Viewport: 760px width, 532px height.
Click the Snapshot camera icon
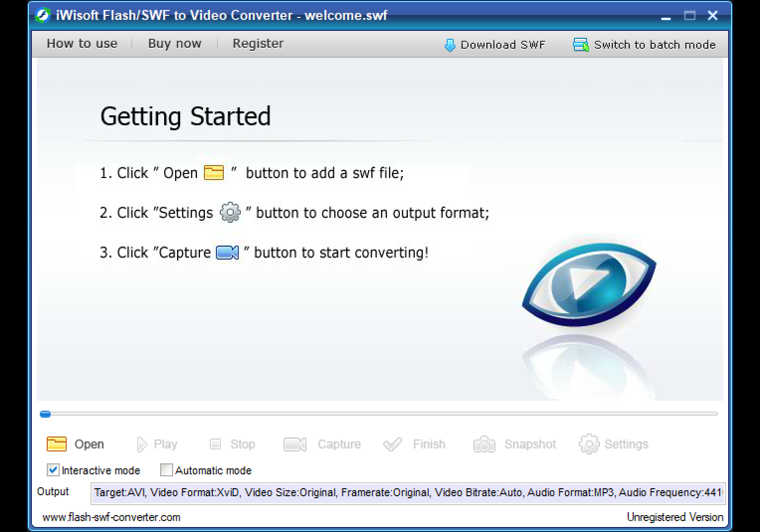coord(484,444)
